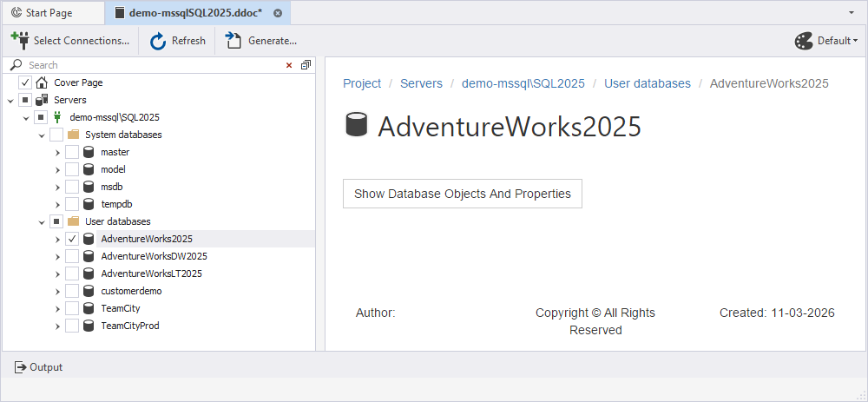Check the msdb database checkbox
This screenshot has height=402, width=868.
72,187
